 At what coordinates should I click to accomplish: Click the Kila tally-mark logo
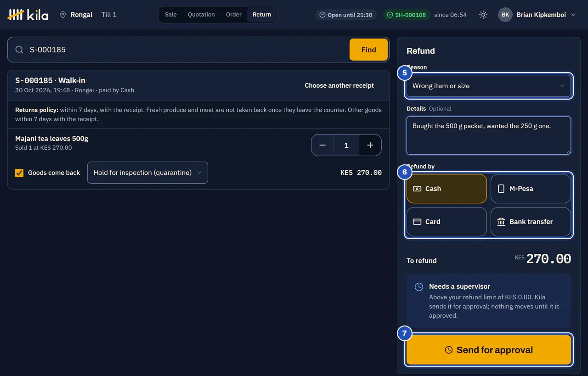coord(28,15)
